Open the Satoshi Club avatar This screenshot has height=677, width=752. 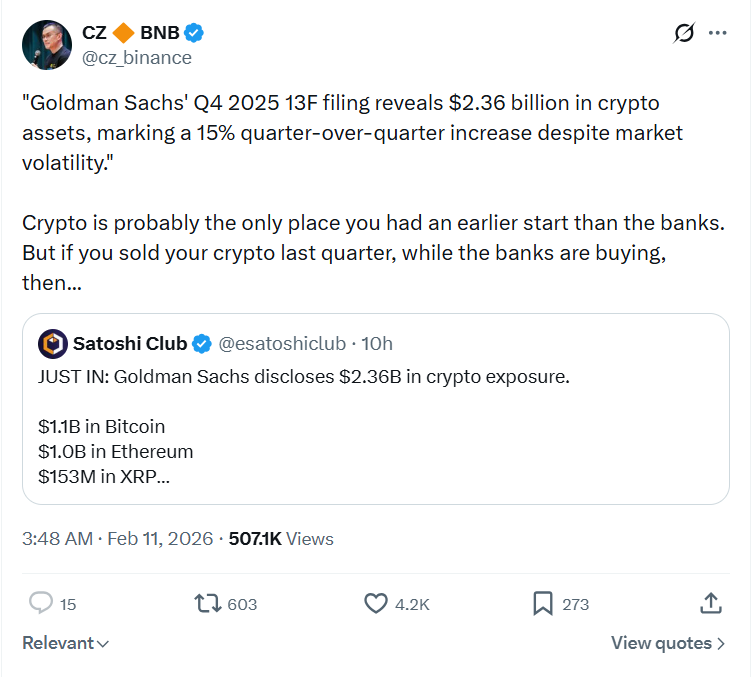point(53,344)
